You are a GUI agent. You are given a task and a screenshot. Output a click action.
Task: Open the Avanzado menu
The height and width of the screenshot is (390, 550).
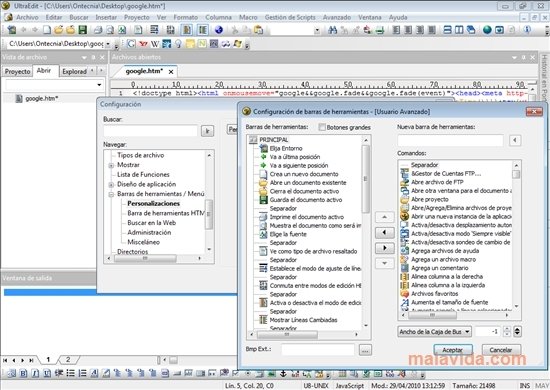click(336, 17)
